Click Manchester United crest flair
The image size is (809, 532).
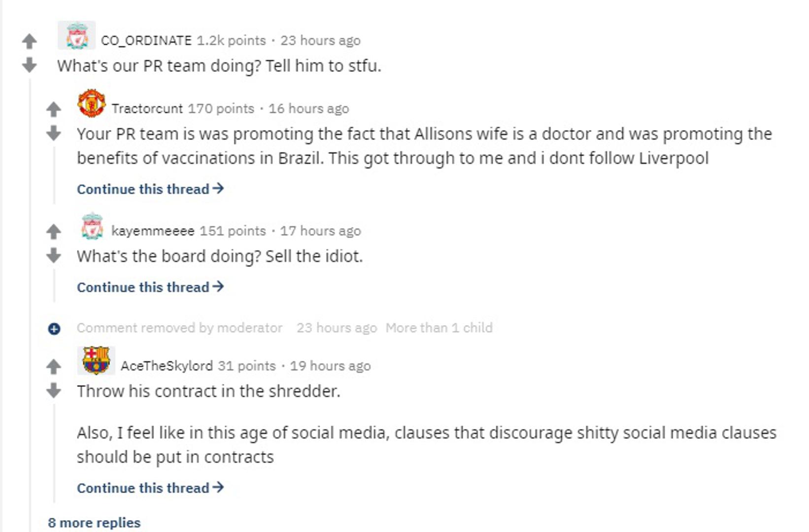pyautogui.click(x=92, y=103)
